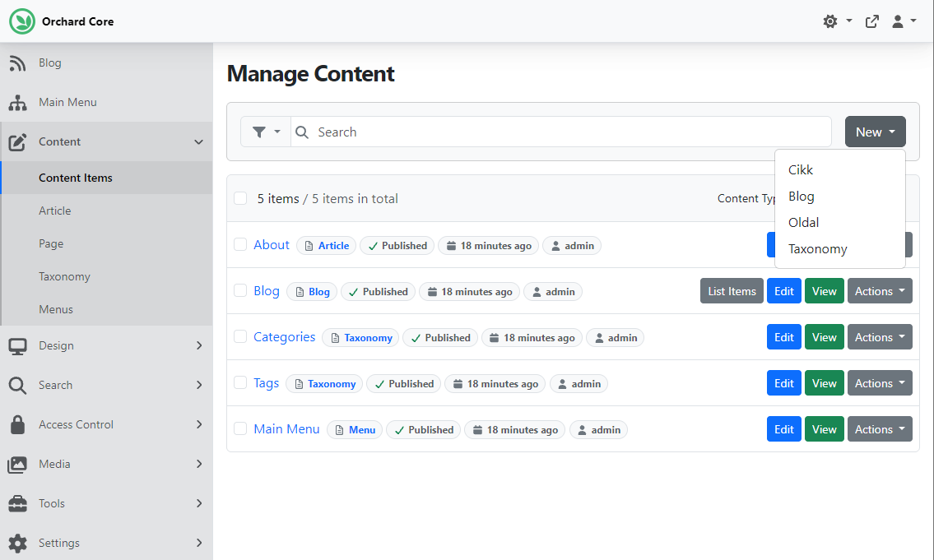
Task: Click the Design monitor icon
Action: [17, 345]
